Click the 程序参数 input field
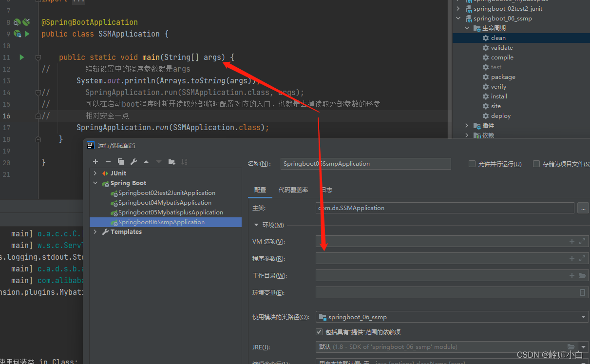This screenshot has height=364, width=590. point(438,258)
